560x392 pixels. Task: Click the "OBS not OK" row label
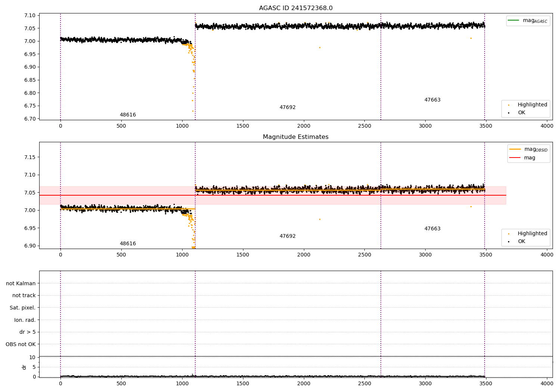21,344
